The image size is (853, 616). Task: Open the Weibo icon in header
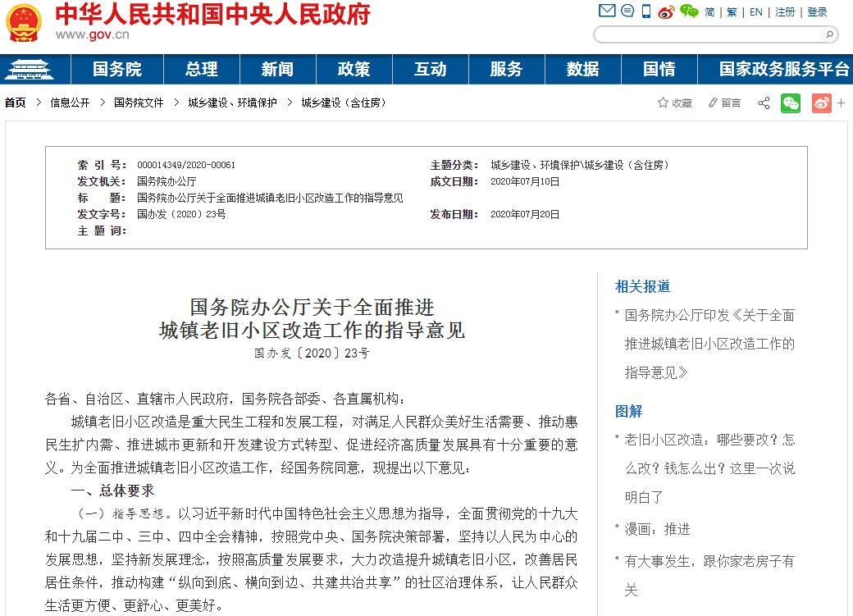coord(666,11)
